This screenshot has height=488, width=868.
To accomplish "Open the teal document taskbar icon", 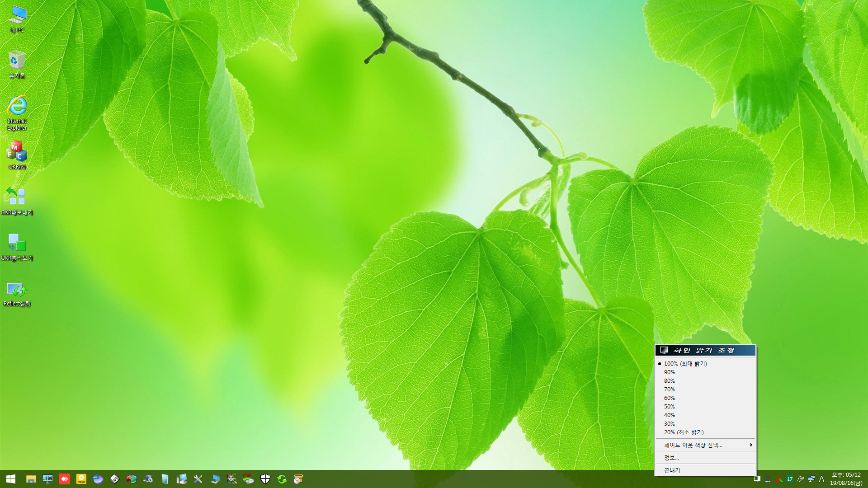I will (165, 479).
